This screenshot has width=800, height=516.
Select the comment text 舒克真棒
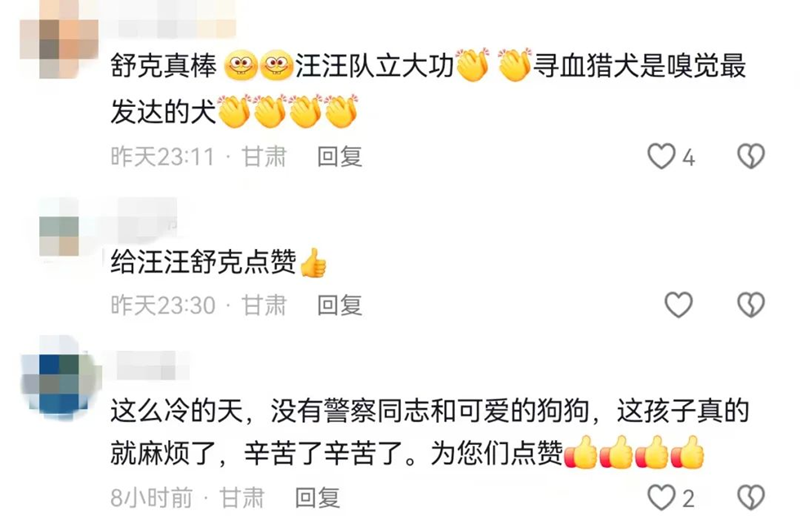tap(164, 66)
